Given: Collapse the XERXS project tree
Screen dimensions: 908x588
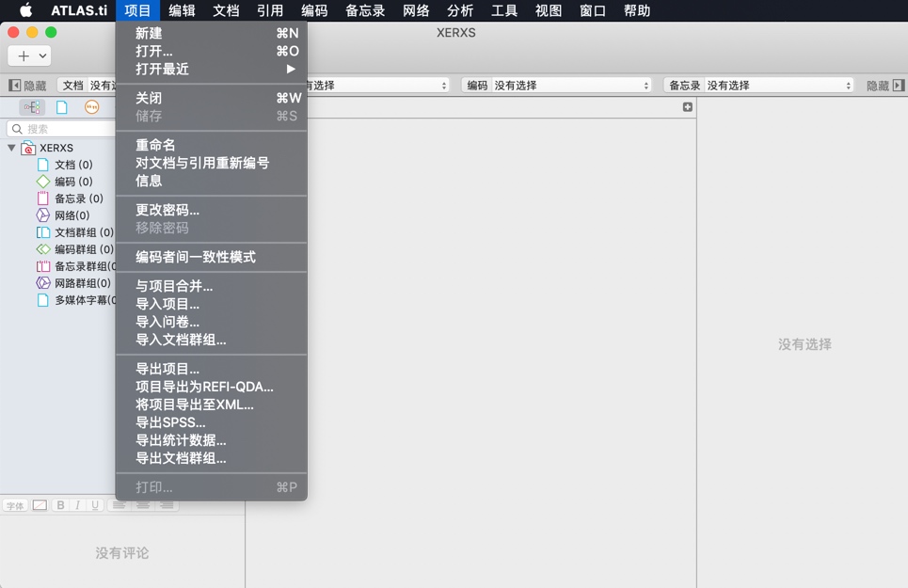Looking at the screenshot, I should click(x=11, y=148).
